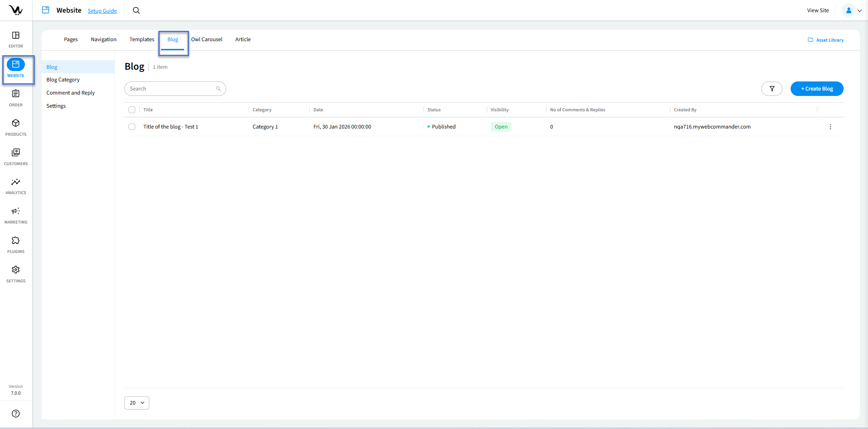Screen dimensions: 868x429
Task: Open the Marketing megaphone icon
Action: pos(16,215)
